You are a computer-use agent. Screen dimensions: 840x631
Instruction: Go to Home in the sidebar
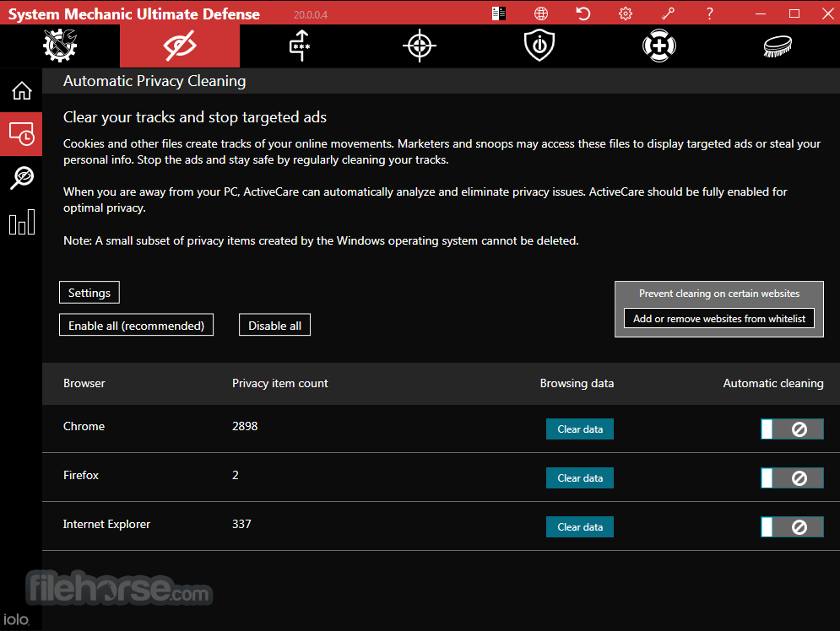point(21,90)
